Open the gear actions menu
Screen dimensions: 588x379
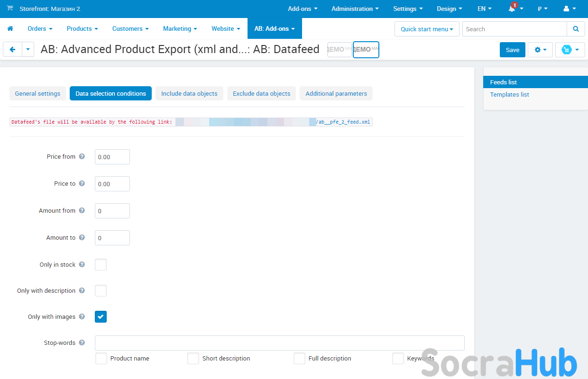coord(541,50)
